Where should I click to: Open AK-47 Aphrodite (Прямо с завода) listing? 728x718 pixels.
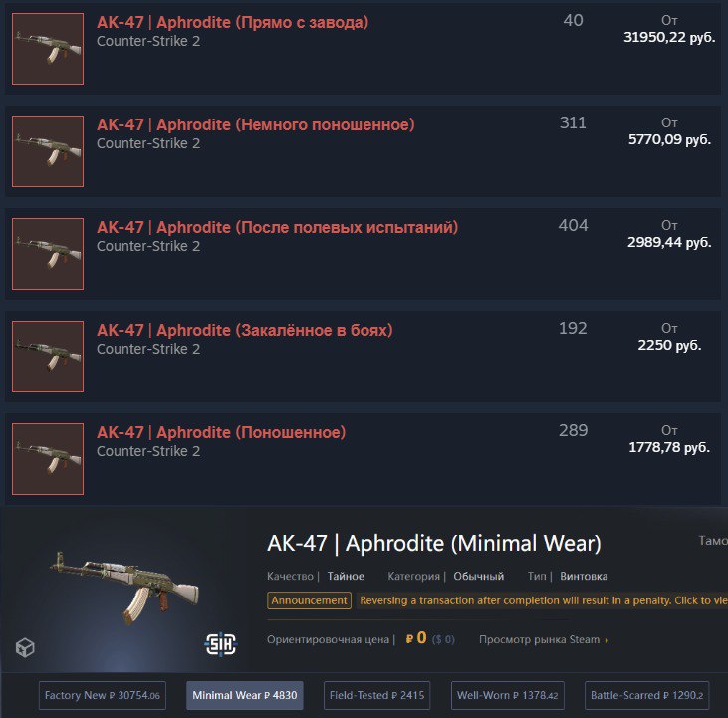(233, 22)
